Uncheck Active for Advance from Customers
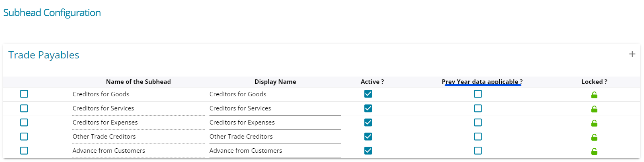644x162 pixels. tap(368, 151)
